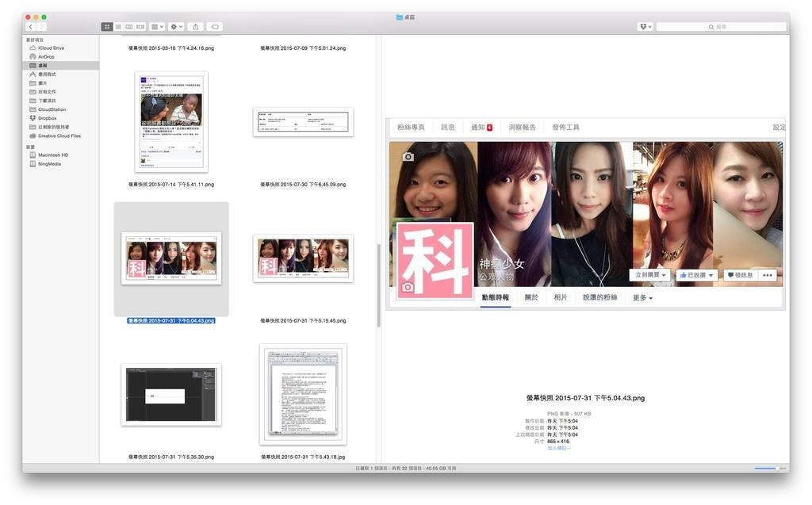This screenshot has width=812, height=505.
Task: Select thumbnail of screenshot 2015-07-31 下午5.35.30
Action: 171,395
